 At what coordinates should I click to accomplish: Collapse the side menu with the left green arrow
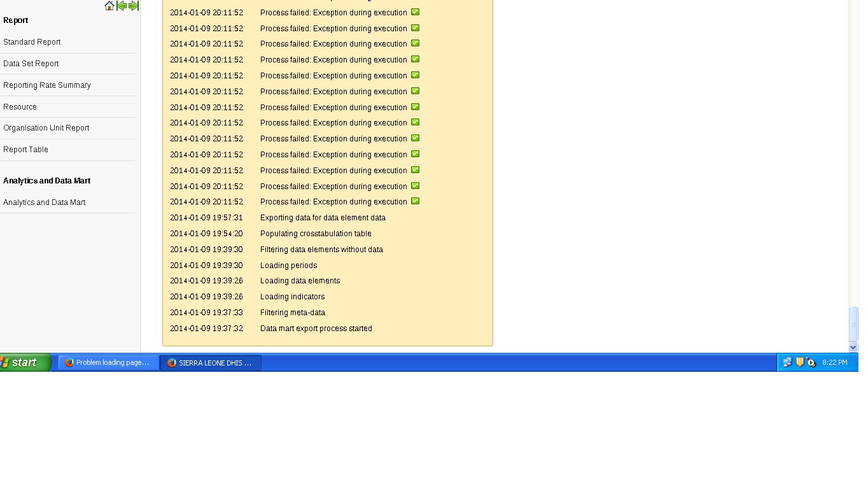point(122,6)
